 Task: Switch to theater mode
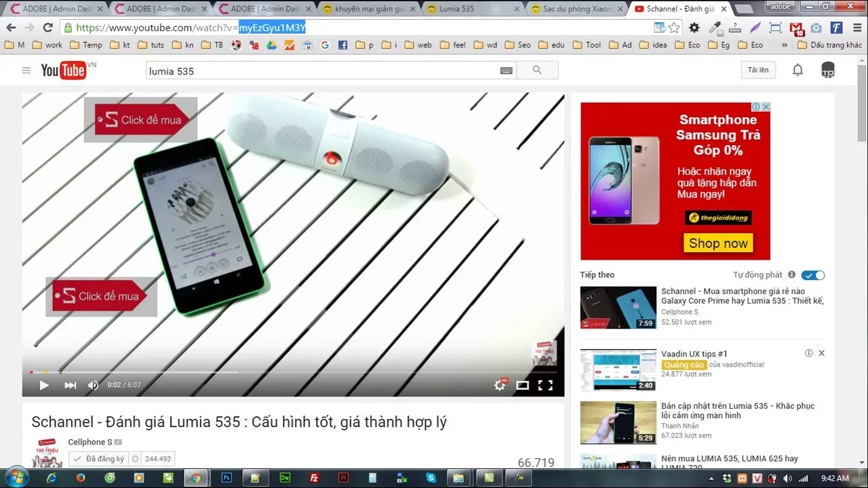522,385
